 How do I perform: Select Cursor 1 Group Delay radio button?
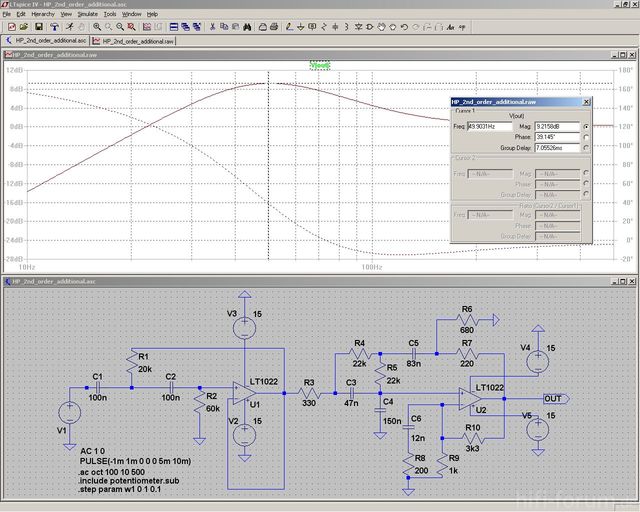click(585, 148)
